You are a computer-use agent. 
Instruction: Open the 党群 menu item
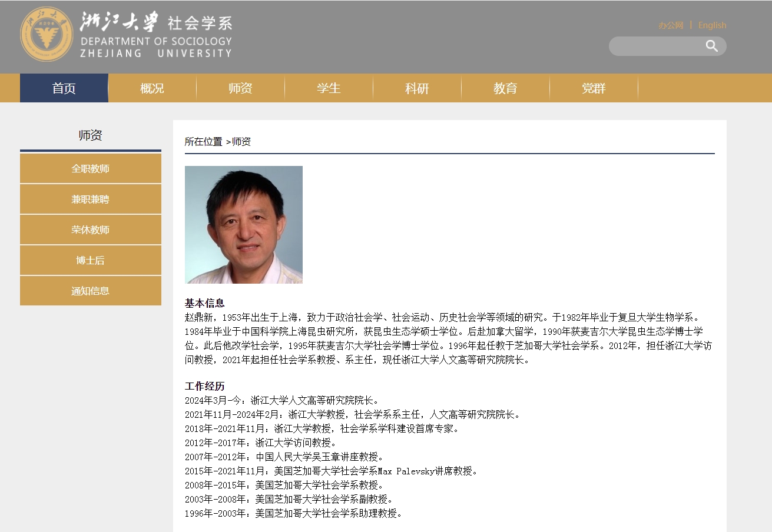[594, 88]
